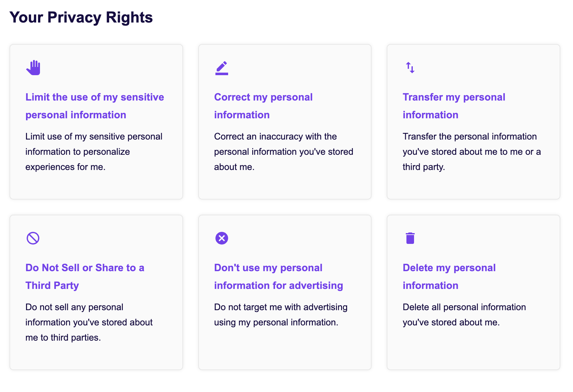The width and height of the screenshot is (573, 392).
Task: Click the prohibited circle-slash icon
Action: coord(33,238)
